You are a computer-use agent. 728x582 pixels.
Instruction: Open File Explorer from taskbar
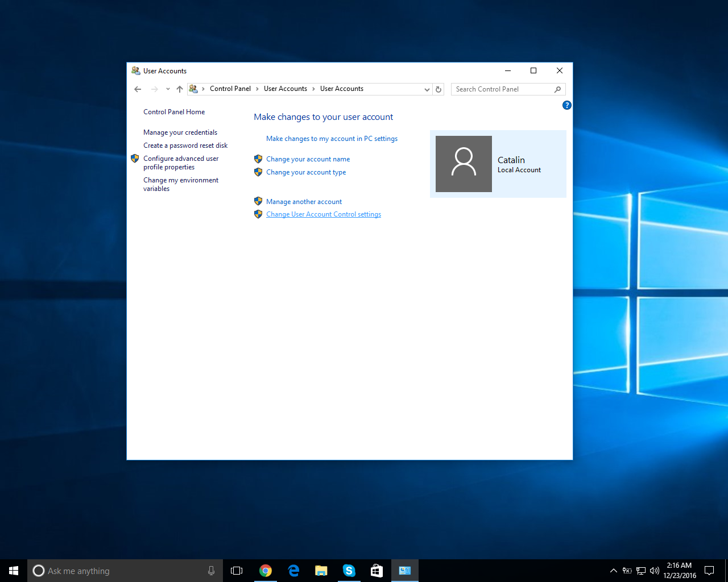pos(321,571)
